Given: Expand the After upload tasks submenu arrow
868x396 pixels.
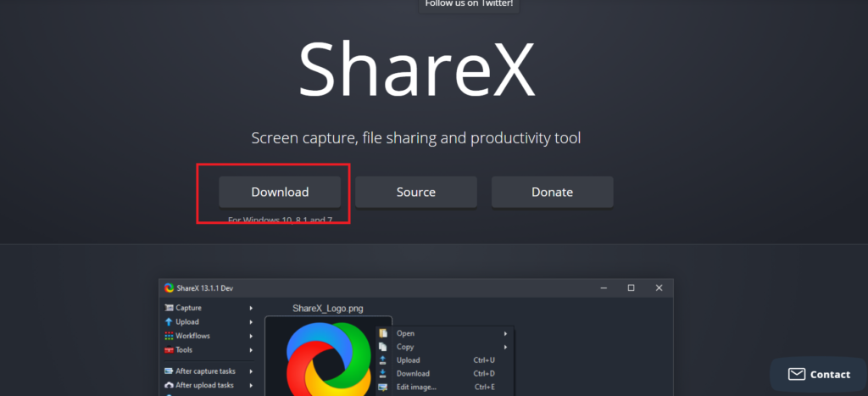Looking at the screenshot, I should pyautogui.click(x=251, y=385).
